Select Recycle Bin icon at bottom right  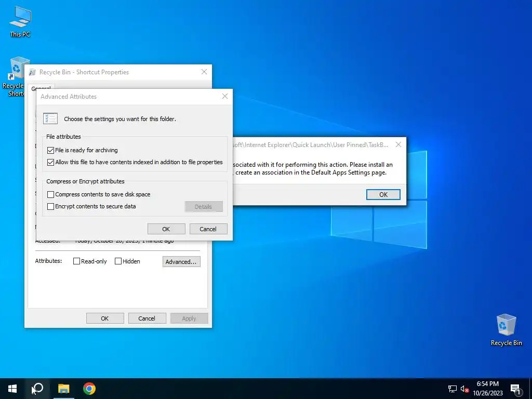coord(506,329)
